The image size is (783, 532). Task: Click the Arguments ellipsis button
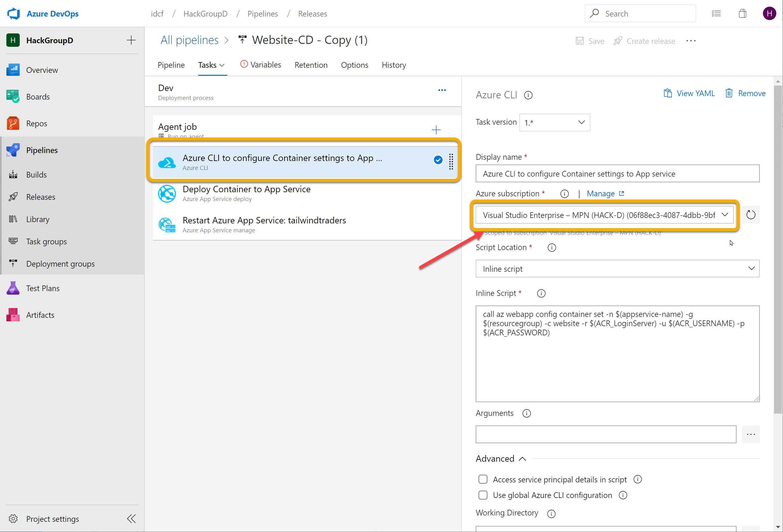point(751,434)
